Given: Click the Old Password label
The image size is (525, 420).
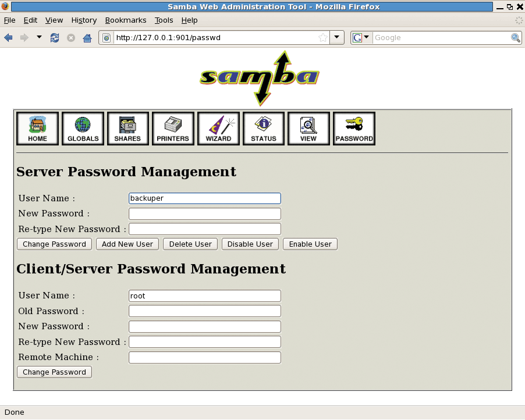Looking at the screenshot, I should point(51,311).
